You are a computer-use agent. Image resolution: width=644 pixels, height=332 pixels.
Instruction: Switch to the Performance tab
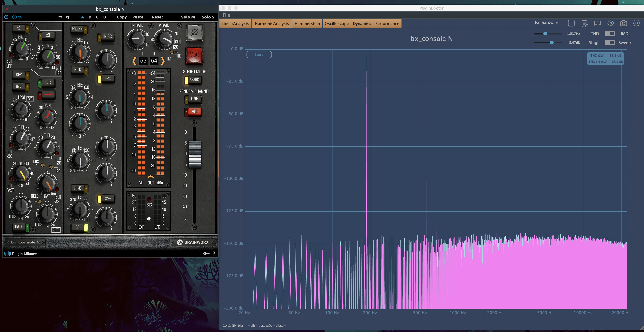pyautogui.click(x=387, y=23)
